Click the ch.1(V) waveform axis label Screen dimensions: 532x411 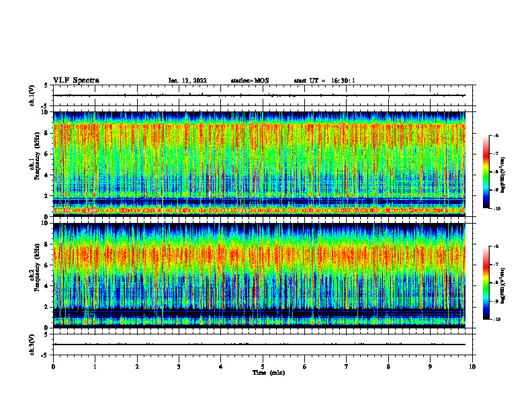coord(32,95)
